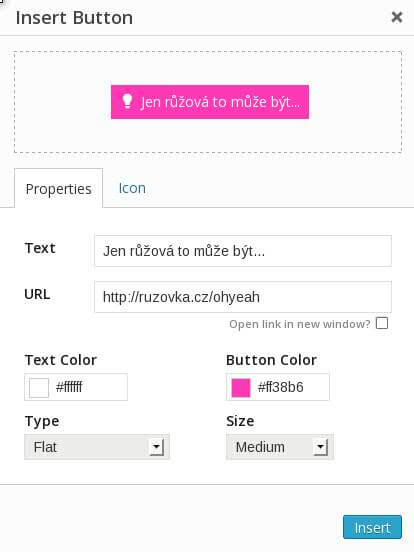Click the blue Insert button
414x552 pixels.
[372, 527]
